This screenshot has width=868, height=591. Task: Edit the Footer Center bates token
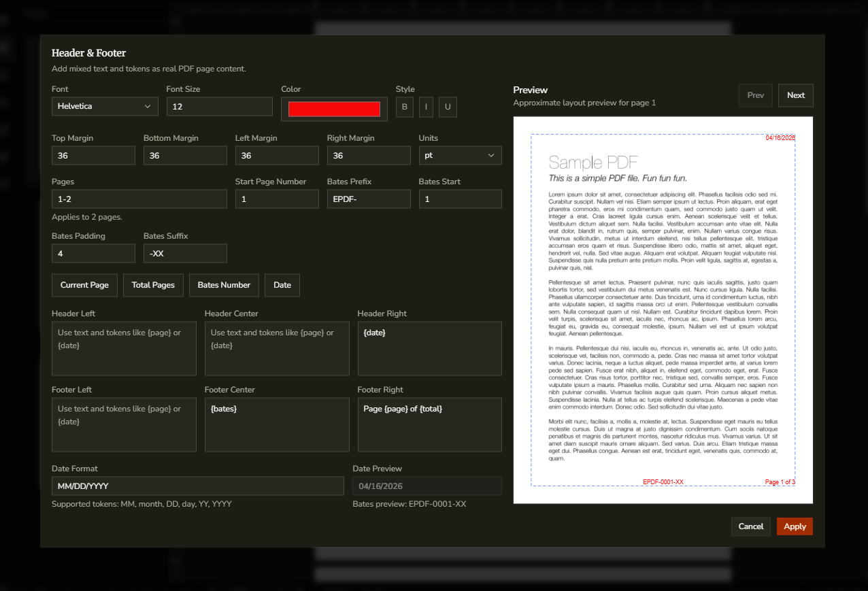tap(277, 424)
